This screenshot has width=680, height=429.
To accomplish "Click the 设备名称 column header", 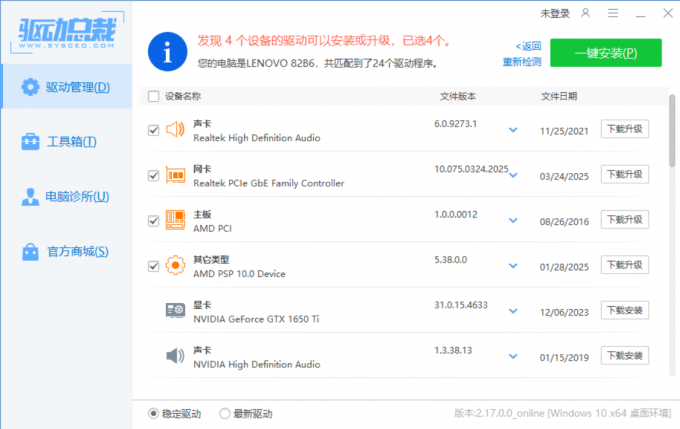I will pyautogui.click(x=183, y=96).
